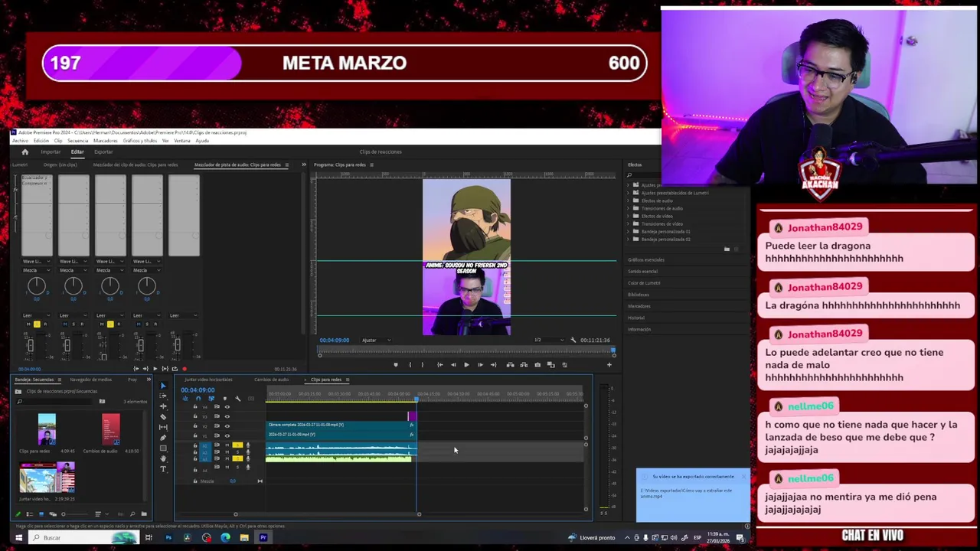Go to In point in Program monitor
Image resolution: width=980 pixels, height=551 pixels.
point(440,365)
